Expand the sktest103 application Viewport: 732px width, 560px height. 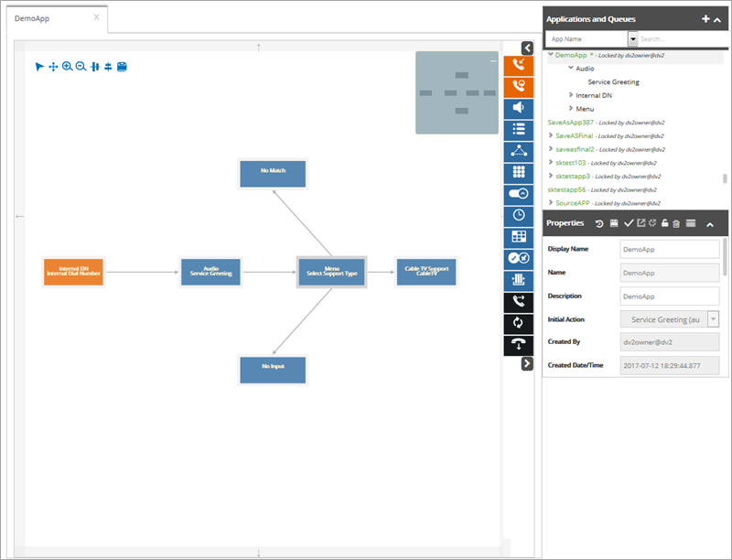tap(551, 162)
